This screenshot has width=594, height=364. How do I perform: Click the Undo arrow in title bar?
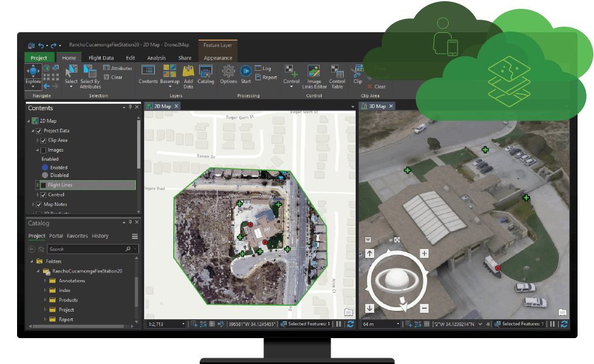(41, 45)
